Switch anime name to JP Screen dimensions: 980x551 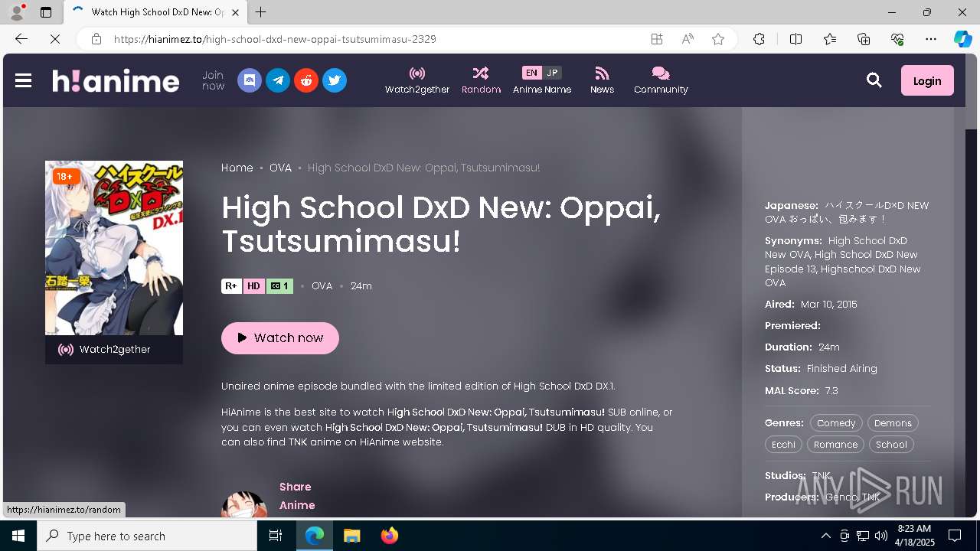(552, 73)
